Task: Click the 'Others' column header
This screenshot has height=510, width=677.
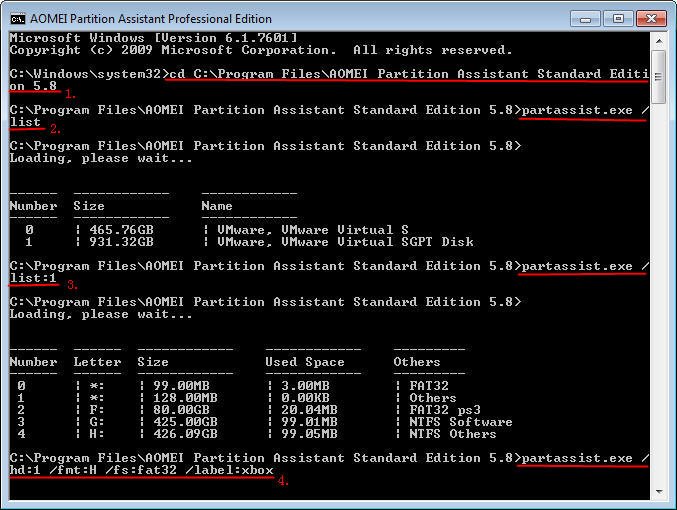Action: [417, 362]
